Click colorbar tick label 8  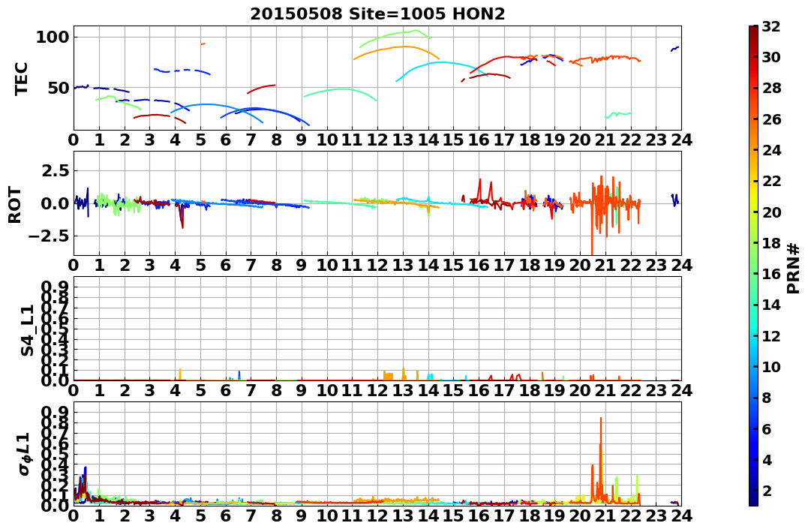[767, 398]
